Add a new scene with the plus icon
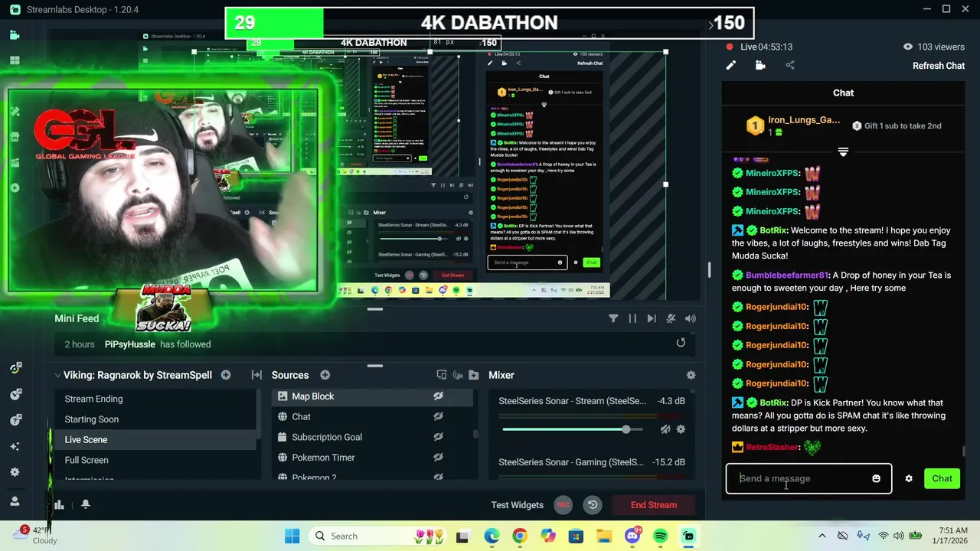This screenshot has height=551, width=980. click(226, 375)
